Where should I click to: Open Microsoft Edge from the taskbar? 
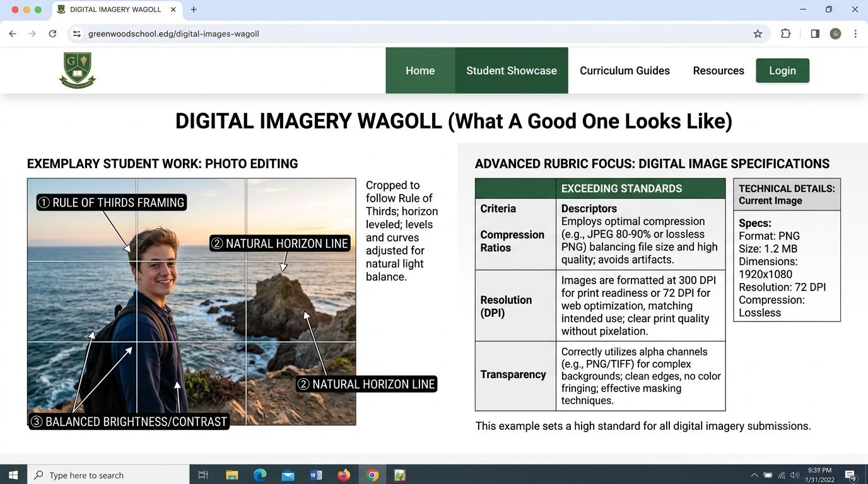260,475
